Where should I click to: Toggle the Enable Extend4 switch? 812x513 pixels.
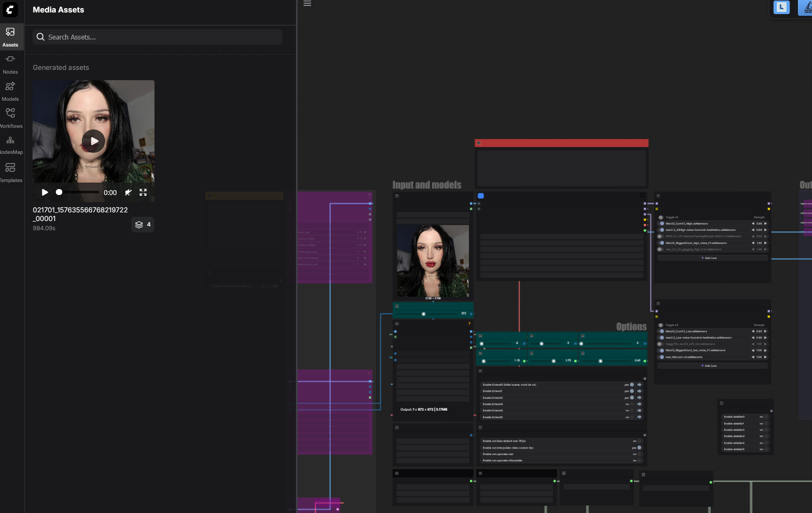coord(632,411)
